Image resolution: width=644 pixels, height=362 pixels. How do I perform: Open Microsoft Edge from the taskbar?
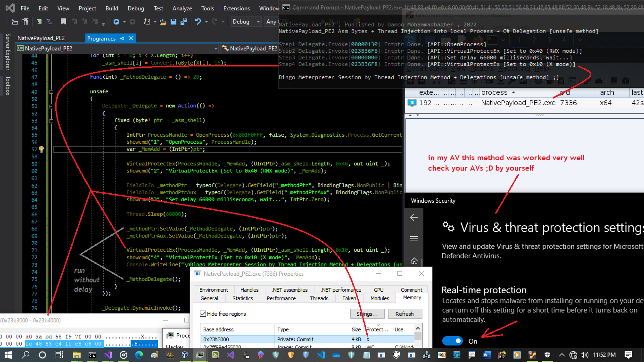tap(139, 354)
